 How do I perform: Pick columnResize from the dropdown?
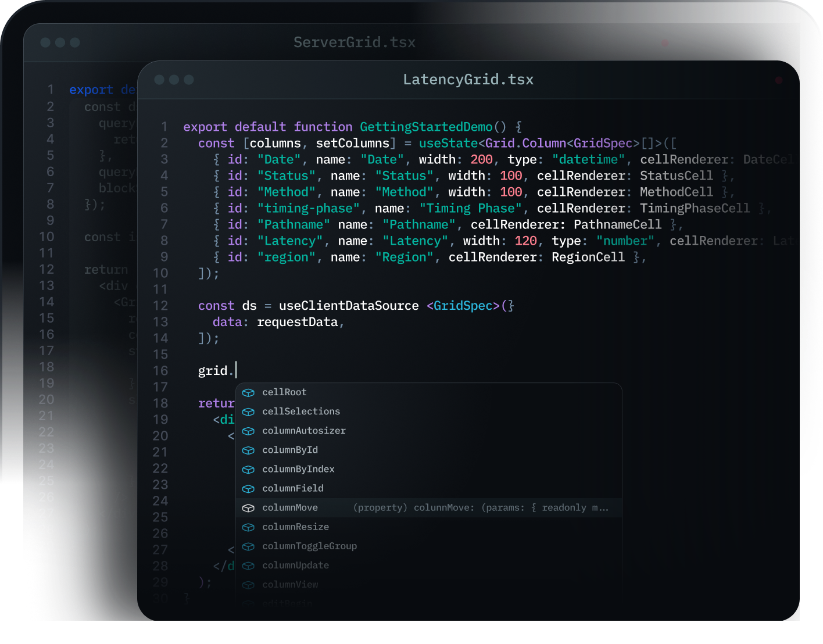[x=429, y=527]
